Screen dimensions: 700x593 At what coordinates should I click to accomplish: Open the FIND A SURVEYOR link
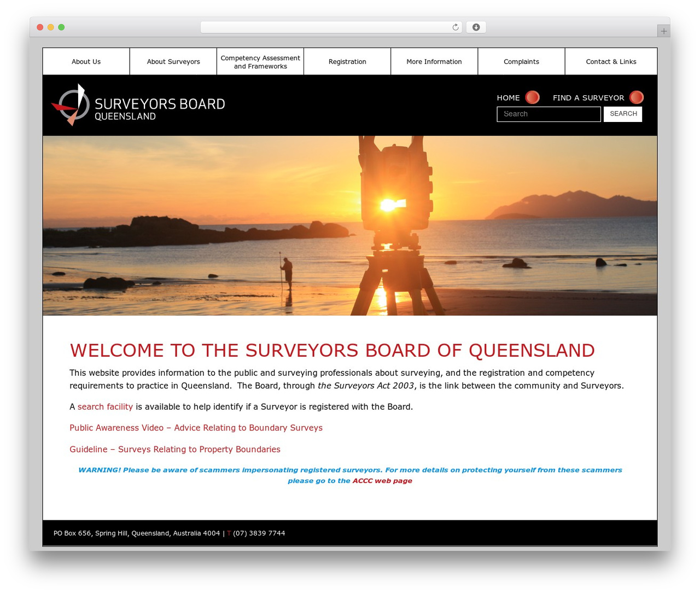[588, 98]
